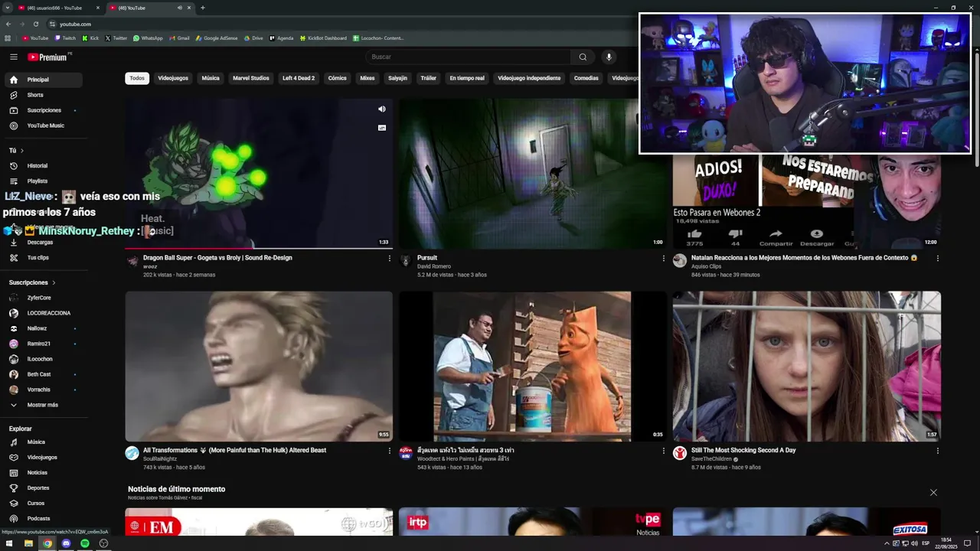
Task: Expand the Tú section chevron
Action: coord(22,151)
